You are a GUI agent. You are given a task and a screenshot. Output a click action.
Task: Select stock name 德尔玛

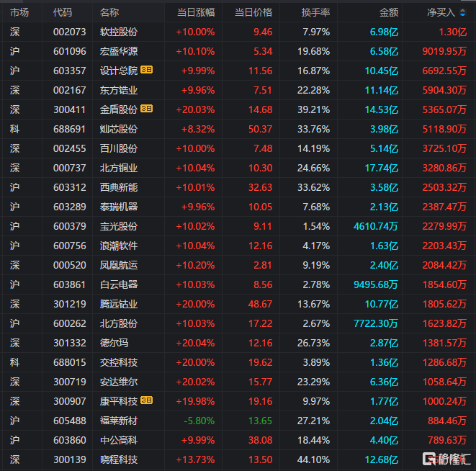point(114,343)
